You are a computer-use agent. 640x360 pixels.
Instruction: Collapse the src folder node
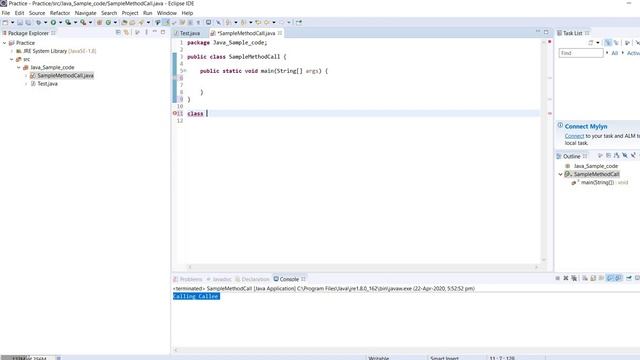coord(11,59)
